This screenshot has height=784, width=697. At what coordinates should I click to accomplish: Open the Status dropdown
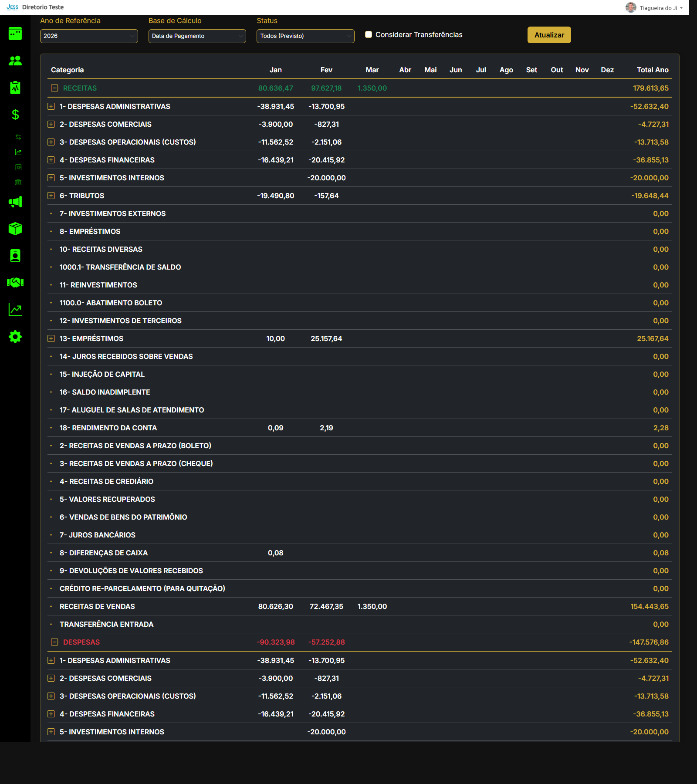pos(305,36)
